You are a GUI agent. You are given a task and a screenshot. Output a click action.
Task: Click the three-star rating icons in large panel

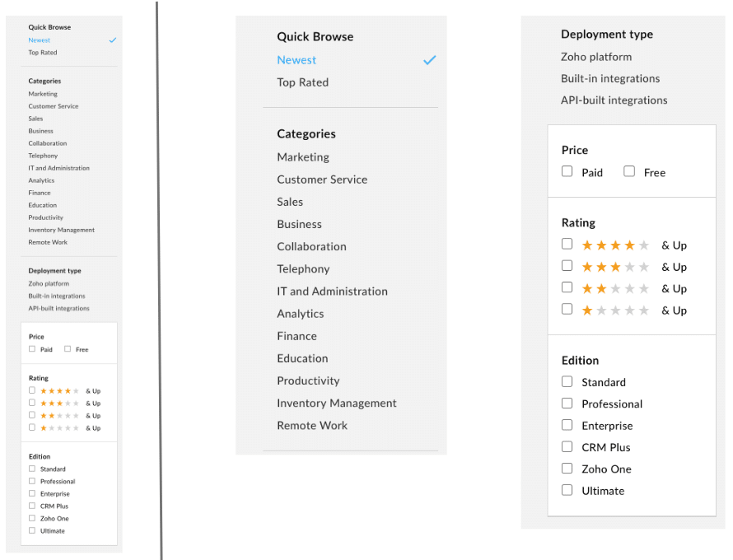pos(615,267)
